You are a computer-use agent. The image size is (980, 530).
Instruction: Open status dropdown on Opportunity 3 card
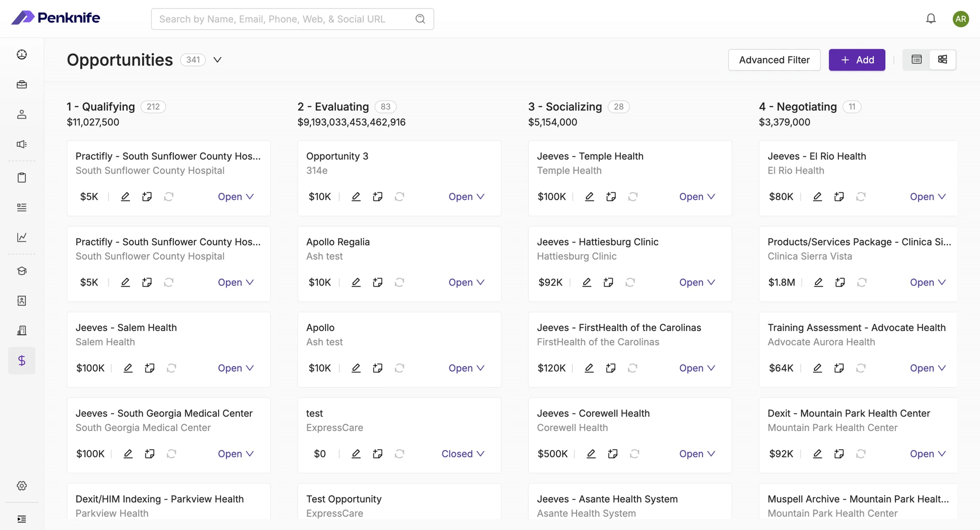point(466,197)
